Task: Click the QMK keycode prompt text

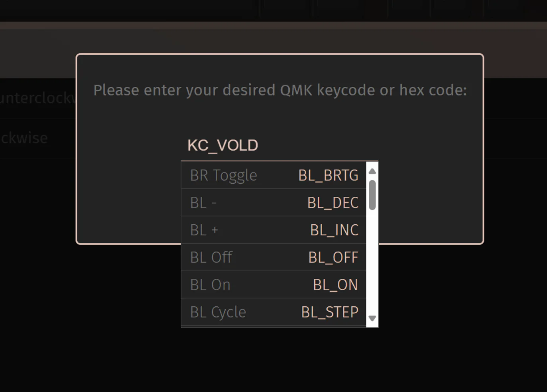Action: 280,90
